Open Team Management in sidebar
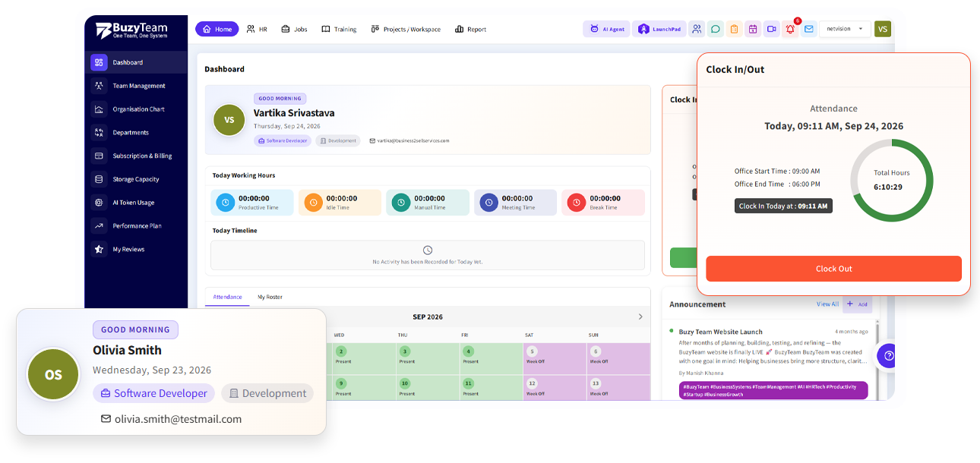The height and width of the screenshot is (463, 980). coord(136,86)
